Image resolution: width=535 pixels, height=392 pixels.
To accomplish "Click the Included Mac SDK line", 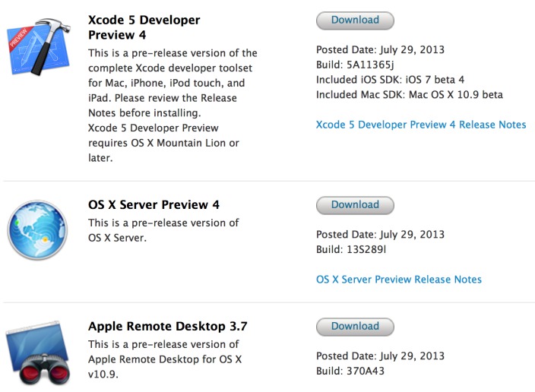I will click(x=409, y=95).
